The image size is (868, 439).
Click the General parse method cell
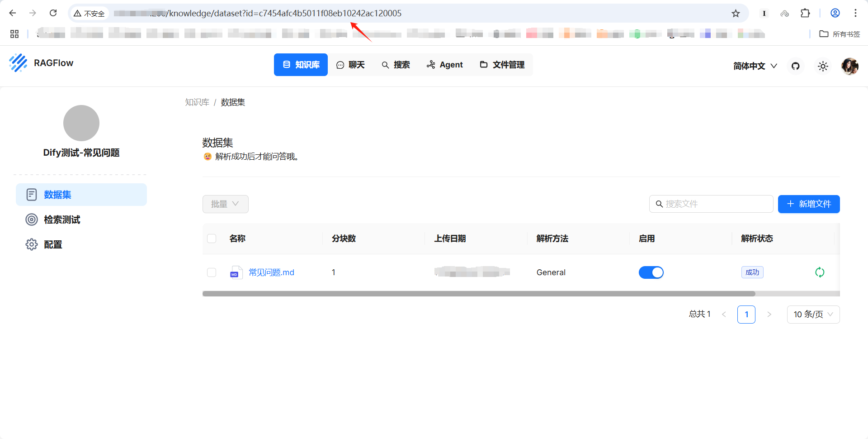click(x=551, y=272)
